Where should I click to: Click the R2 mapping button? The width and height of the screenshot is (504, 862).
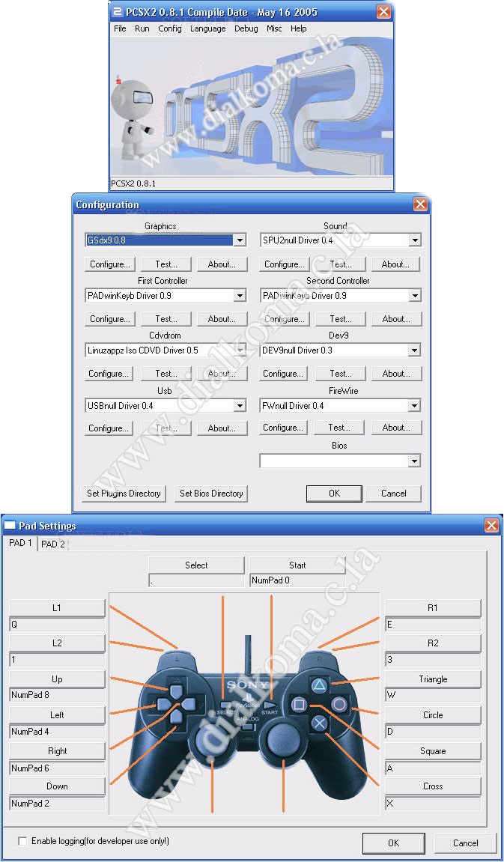point(433,643)
